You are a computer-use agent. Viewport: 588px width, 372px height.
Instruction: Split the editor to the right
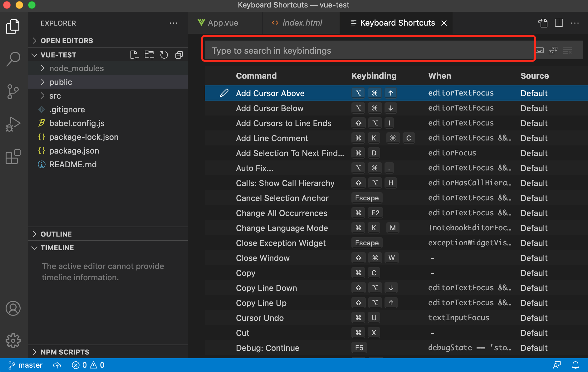(559, 23)
